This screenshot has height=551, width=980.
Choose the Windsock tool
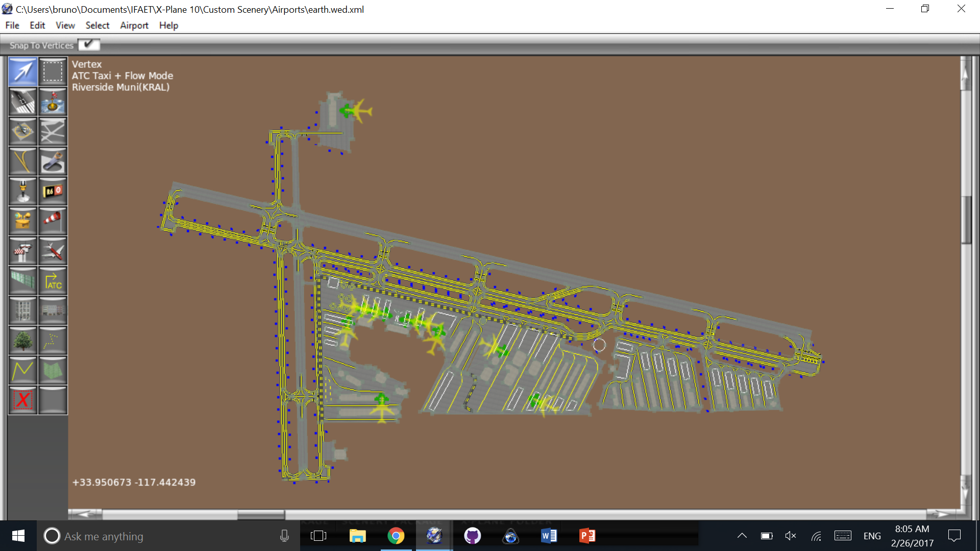(x=53, y=221)
